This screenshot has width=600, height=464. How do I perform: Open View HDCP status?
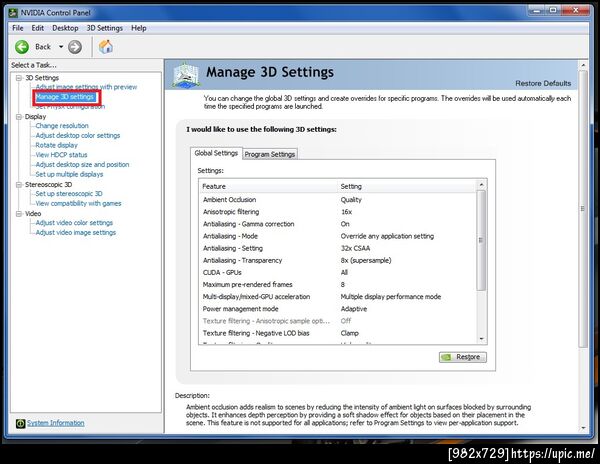[x=61, y=155]
